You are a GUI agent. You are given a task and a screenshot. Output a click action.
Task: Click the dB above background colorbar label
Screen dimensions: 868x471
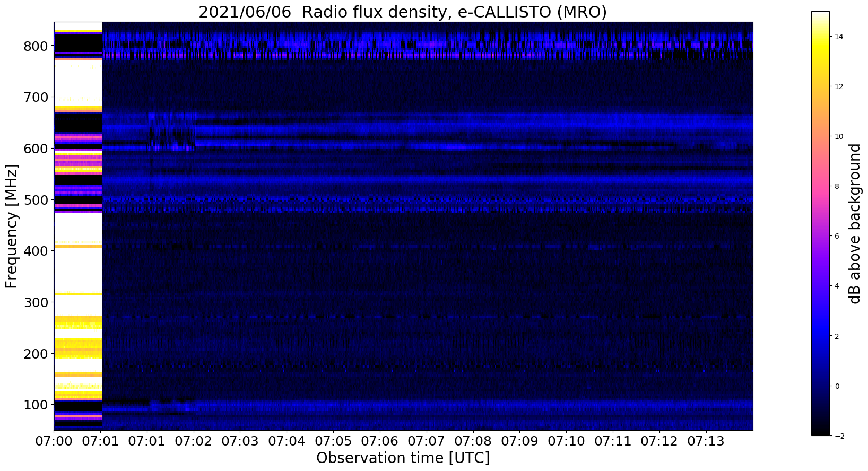tap(854, 224)
